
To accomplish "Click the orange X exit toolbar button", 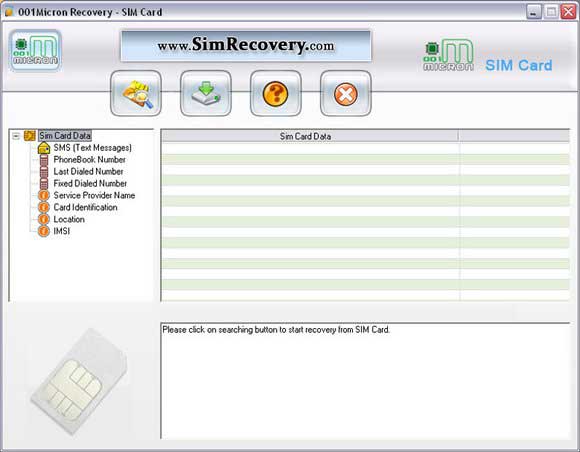I will (345, 93).
